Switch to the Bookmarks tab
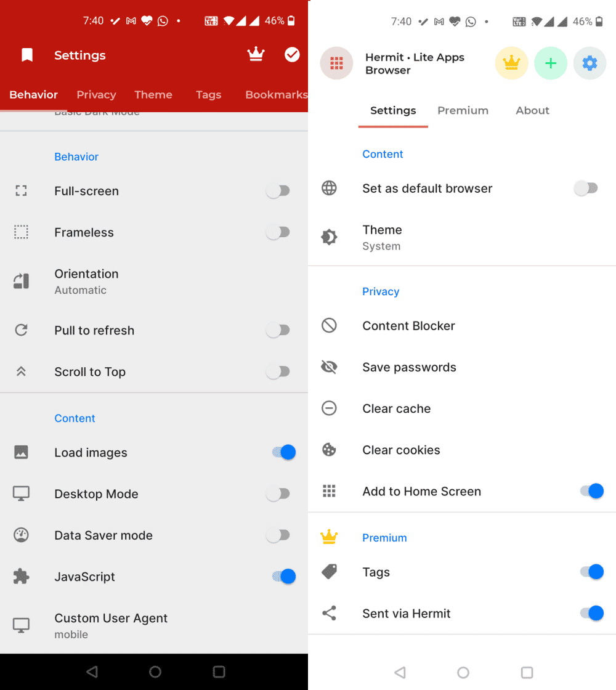 click(275, 94)
